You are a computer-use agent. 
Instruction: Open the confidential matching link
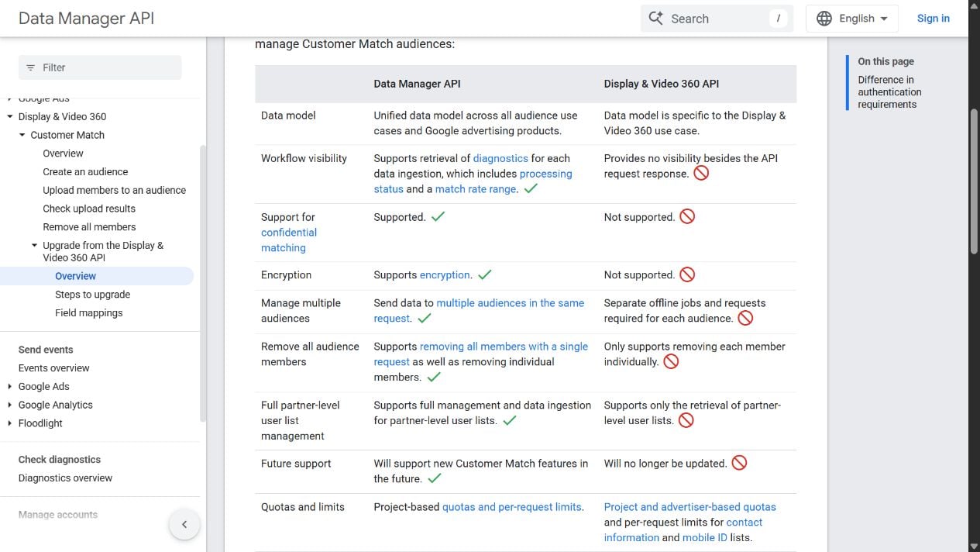pos(289,240)
